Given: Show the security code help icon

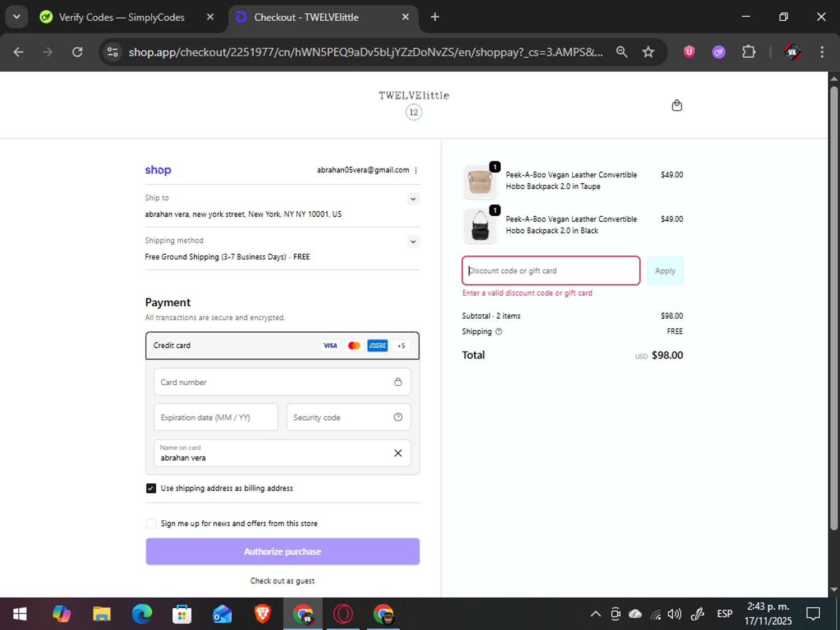Looking at the screenshot, I should click(x=398, y=417).
